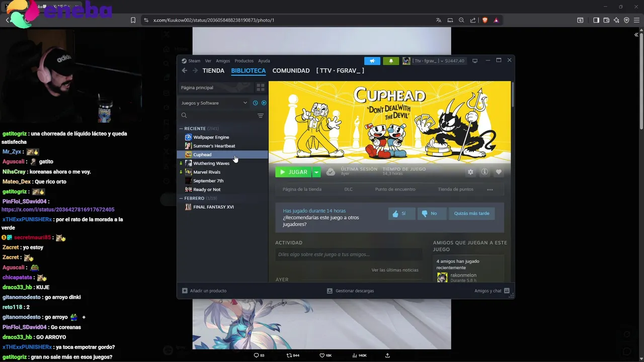Open advanced library filters icon
Viewport: 644px width, 362px height.
(261, 116)
